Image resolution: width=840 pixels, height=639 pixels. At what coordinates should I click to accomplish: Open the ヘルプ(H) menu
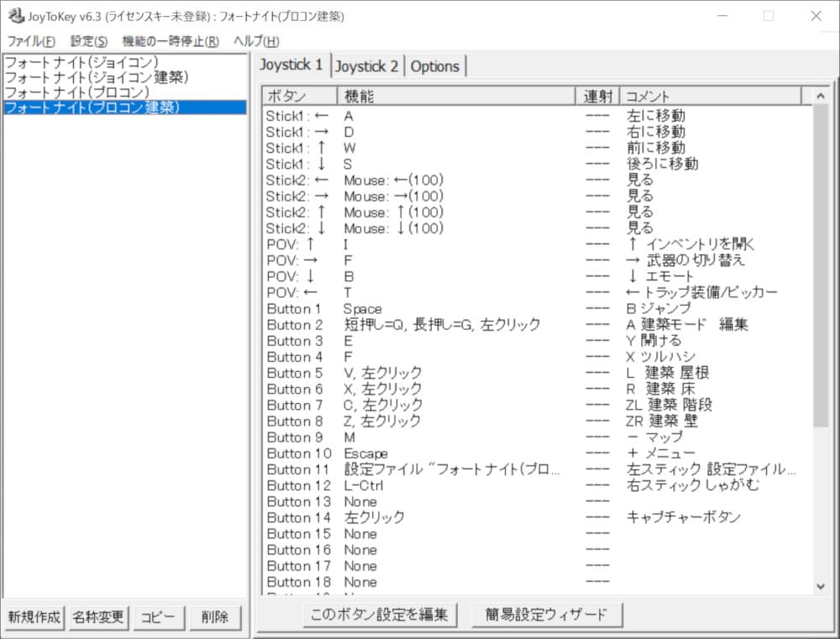click(x=256, y=41)
